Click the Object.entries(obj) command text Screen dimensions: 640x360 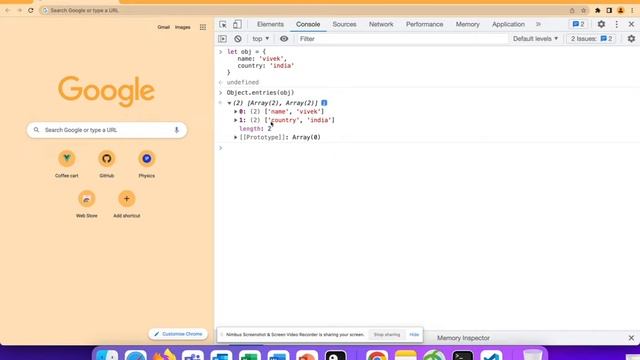point(260,93)
